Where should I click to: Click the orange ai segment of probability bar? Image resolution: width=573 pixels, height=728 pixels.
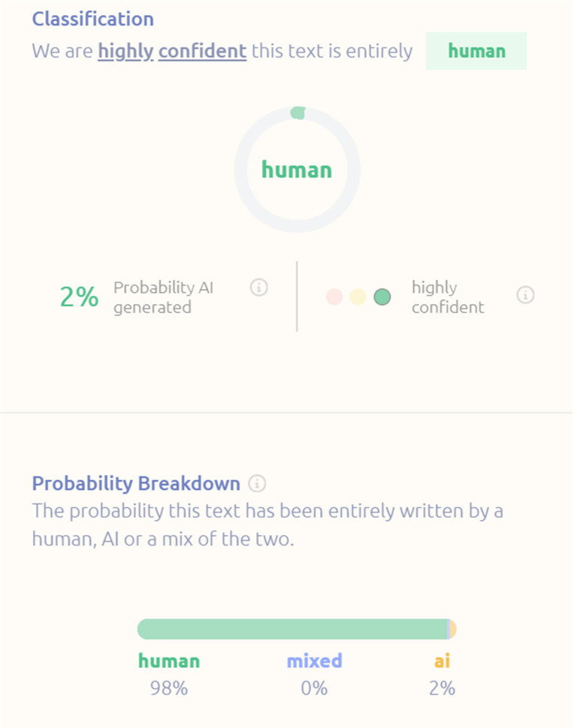pyautogui.click(x=452, y=629)
